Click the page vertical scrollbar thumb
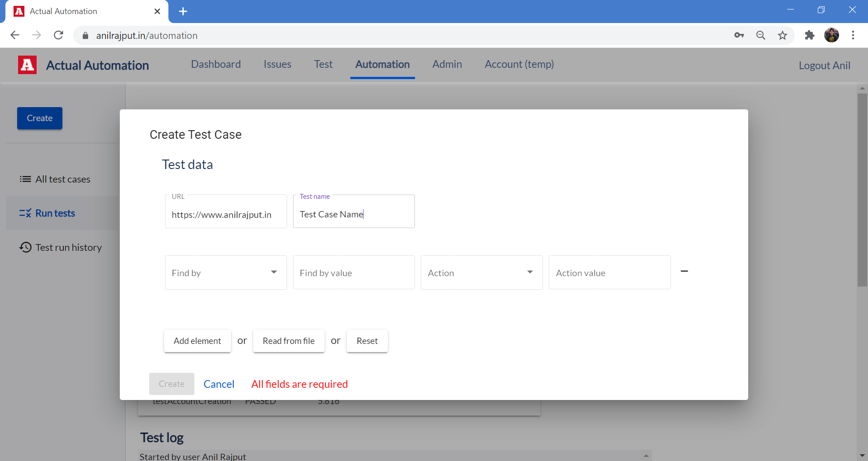The width and height of the screenshot is (868, 461). [862, 190]
